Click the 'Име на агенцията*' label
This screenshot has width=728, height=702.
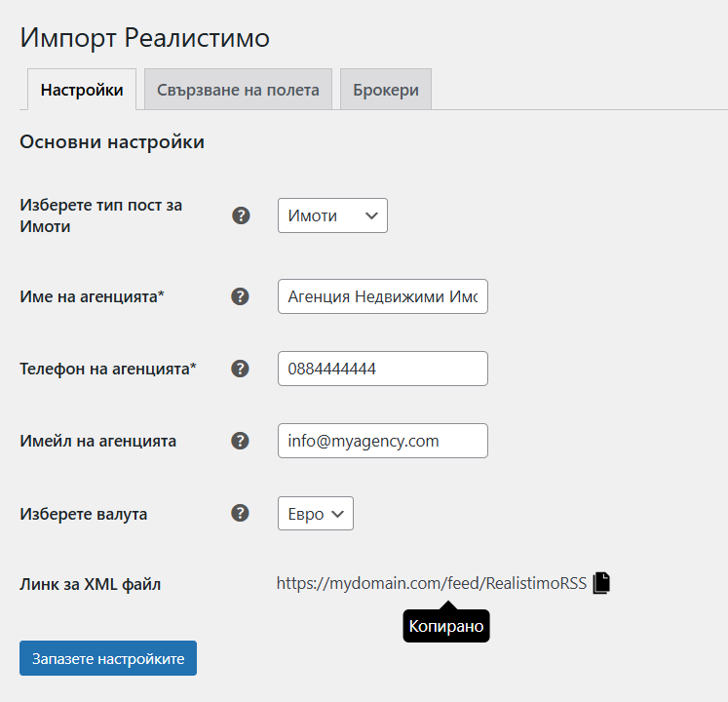point(92,296)
